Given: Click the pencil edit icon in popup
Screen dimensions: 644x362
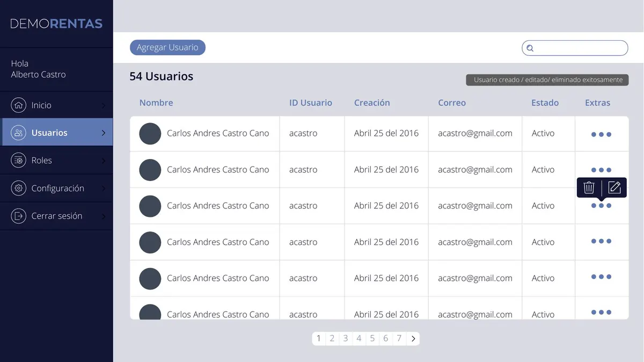Looking at the screenshot, I should (x=614, y=187).
